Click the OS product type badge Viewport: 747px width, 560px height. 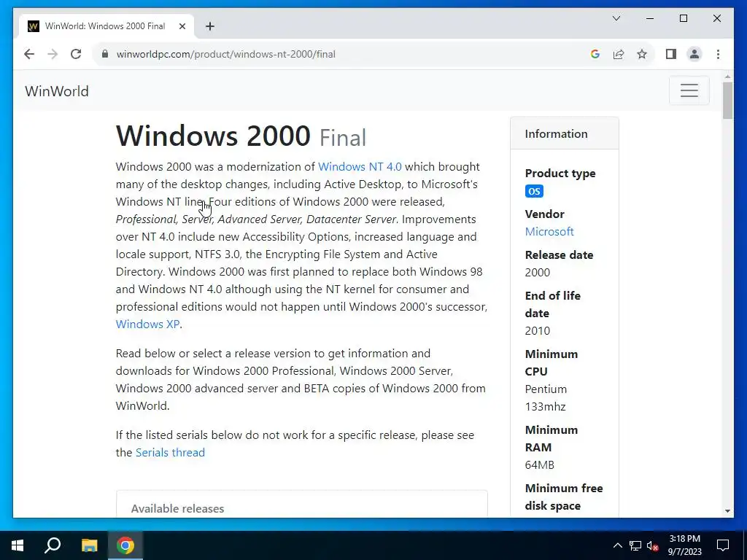coord(534,191)
